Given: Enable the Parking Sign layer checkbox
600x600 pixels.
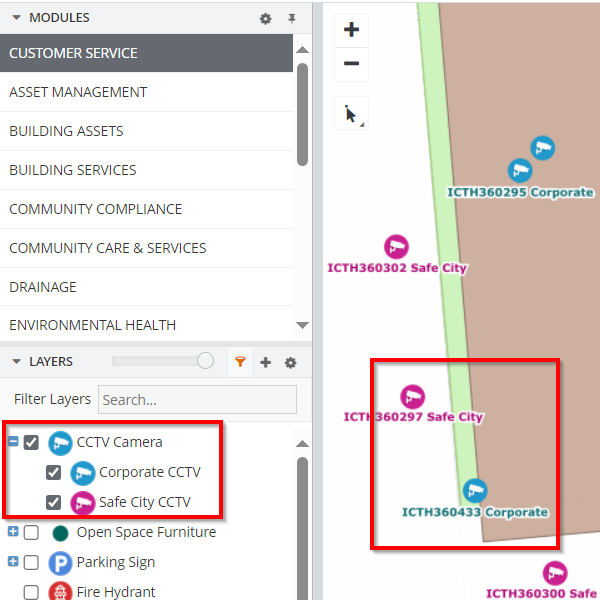Looking at the screenshot, I should [x=32, y=562].
